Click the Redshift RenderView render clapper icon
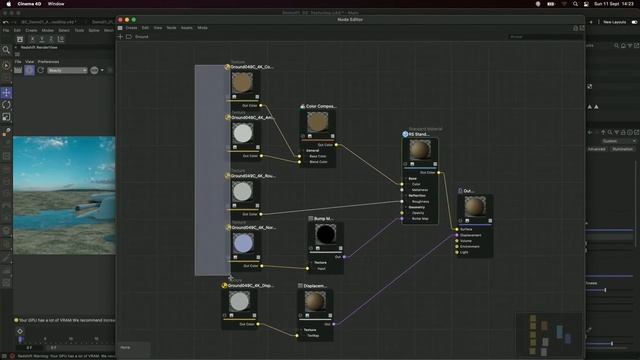This screenshot has height=360, width=640. (18, 70)
